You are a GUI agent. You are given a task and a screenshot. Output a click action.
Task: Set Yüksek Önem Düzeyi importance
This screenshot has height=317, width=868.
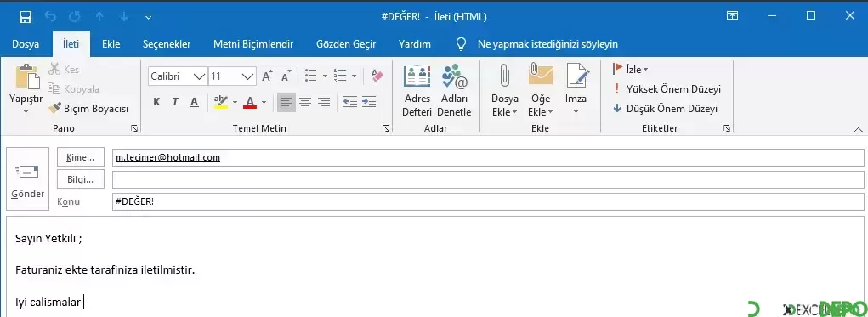coord(667,89)
